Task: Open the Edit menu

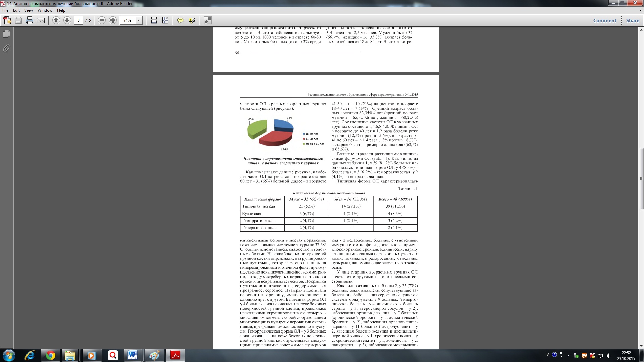Action: pyautogui.click(x=16, y=10)
